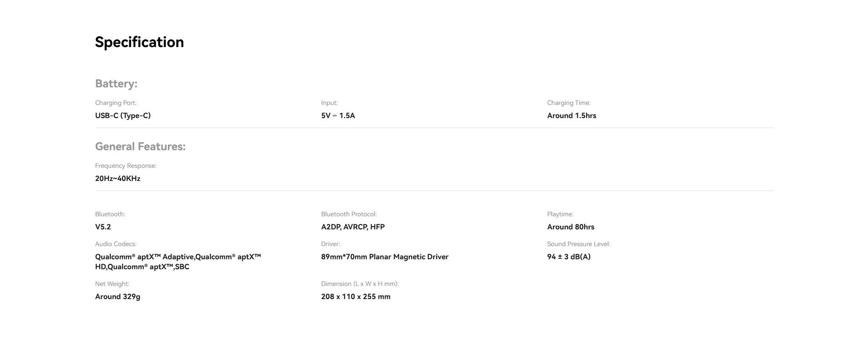Screen dimensions: 868x362
Task: Click the Specification heading
Action: pos(139,42)
